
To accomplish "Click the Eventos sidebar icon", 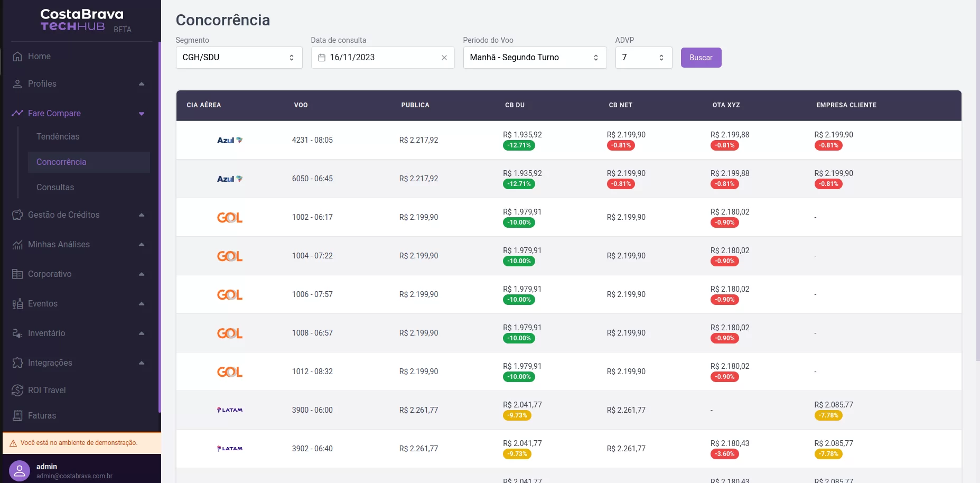I will click(x=17, y=304).
